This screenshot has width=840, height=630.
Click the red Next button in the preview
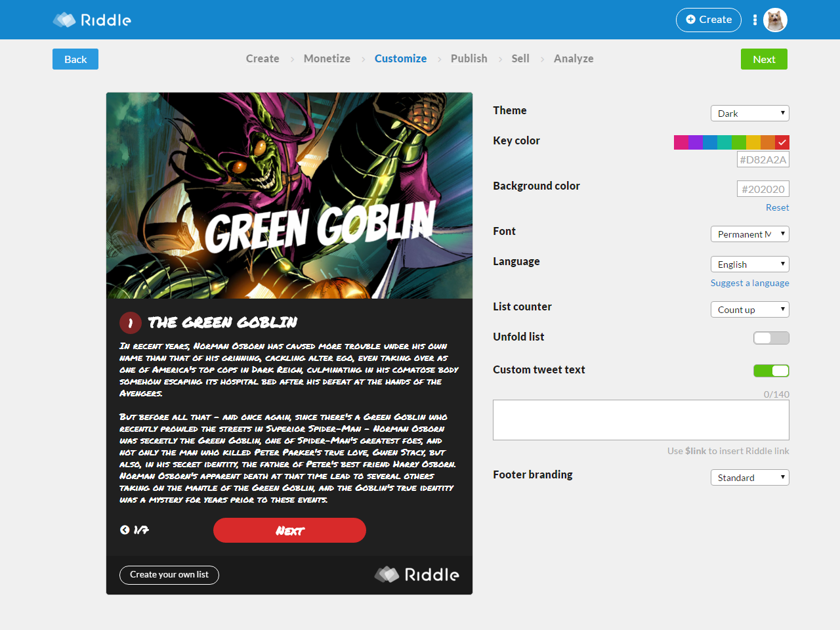(289, 530)
